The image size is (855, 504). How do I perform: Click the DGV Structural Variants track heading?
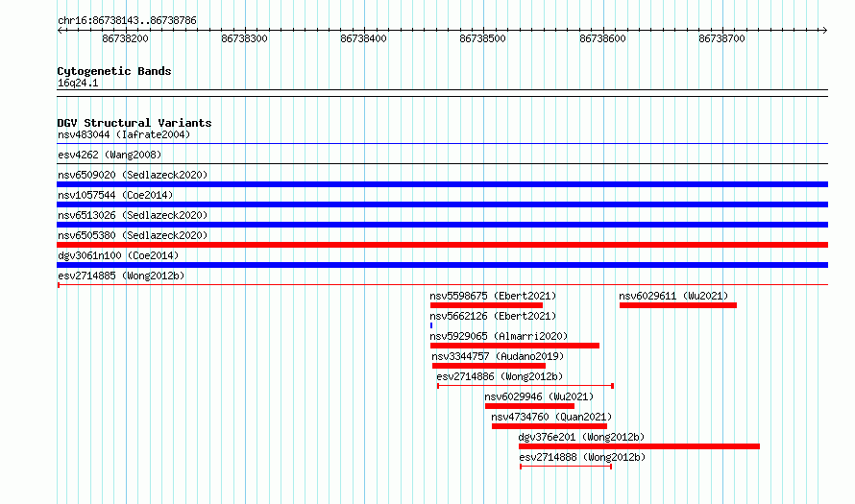(x=134, y=123)
